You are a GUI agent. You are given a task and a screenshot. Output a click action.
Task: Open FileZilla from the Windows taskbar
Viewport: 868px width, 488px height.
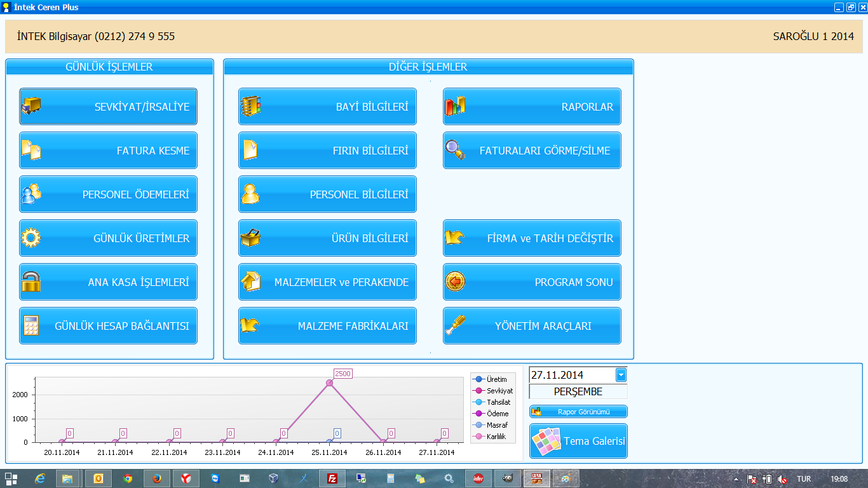point(332,478)
